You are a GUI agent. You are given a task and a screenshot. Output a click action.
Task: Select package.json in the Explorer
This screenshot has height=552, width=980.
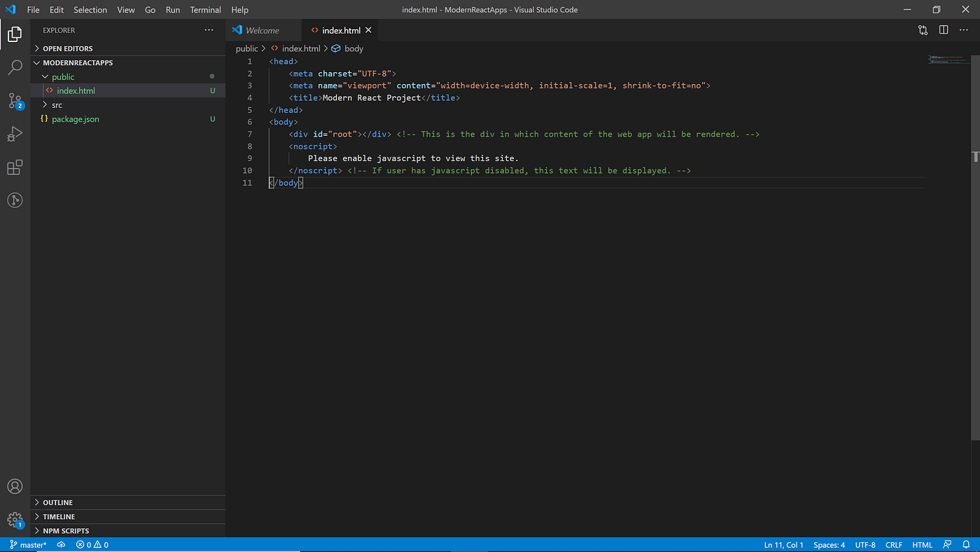tap(76, 119)
